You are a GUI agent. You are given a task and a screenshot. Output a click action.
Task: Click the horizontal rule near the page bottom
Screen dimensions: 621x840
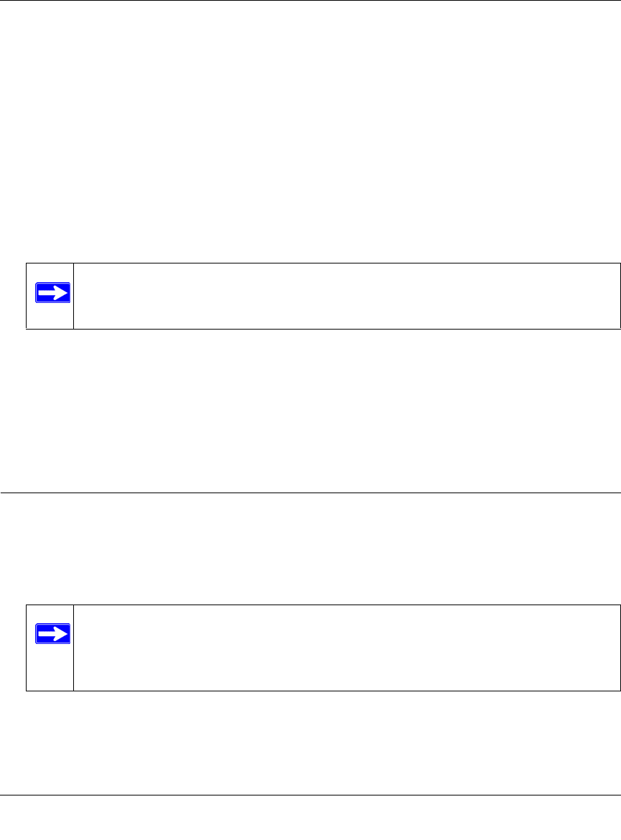coord(310,795)
